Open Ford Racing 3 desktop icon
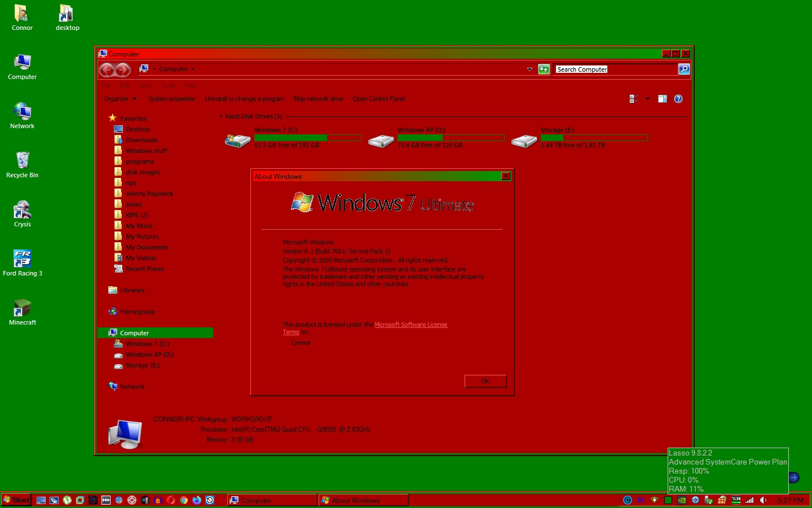 [23, 264]
